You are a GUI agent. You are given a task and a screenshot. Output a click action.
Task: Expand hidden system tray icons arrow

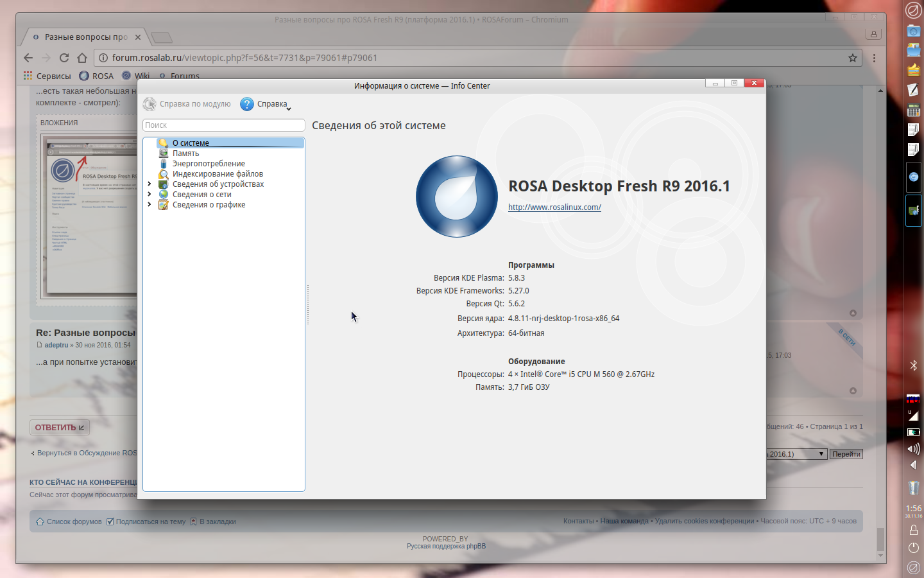pyautogui.click(x=914, y=465)
